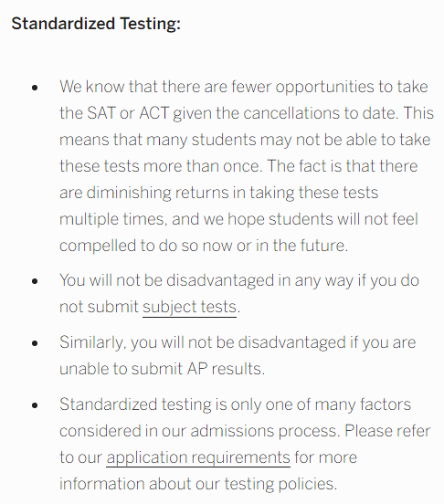The image size is (444, 504).
Task: Click the word 'ACT' in first paragraph
Action: [x=154, y=113]
